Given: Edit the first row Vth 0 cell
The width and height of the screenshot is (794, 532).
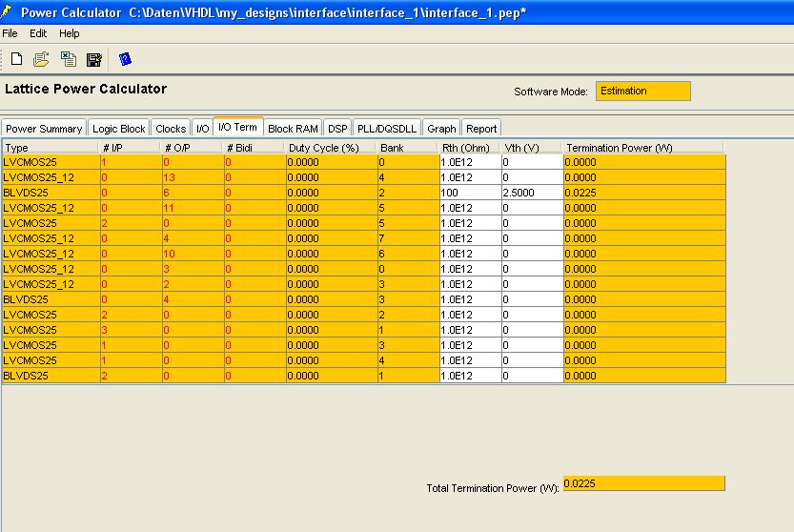Looking at the screenshot, I should [532, 162].
